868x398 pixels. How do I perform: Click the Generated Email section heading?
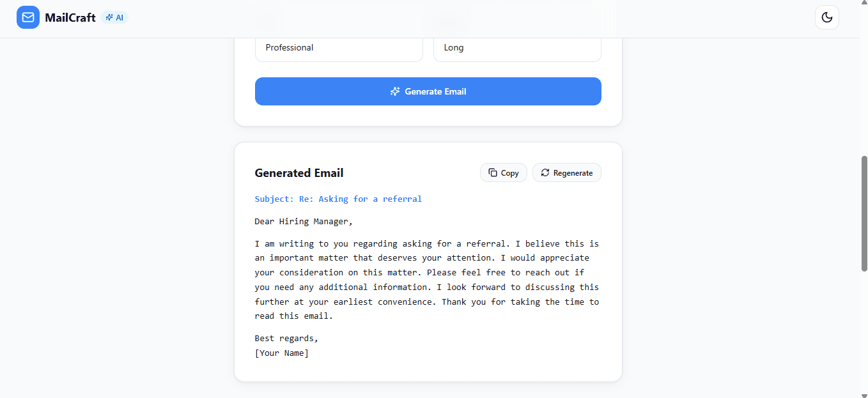coord(299,172)
